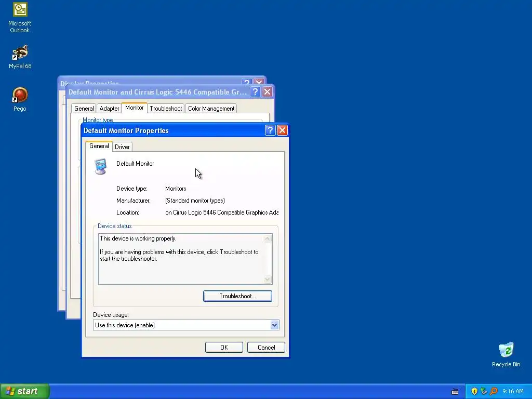
Task: Click the 'Monitors' device type value
Action: (176, 189)
